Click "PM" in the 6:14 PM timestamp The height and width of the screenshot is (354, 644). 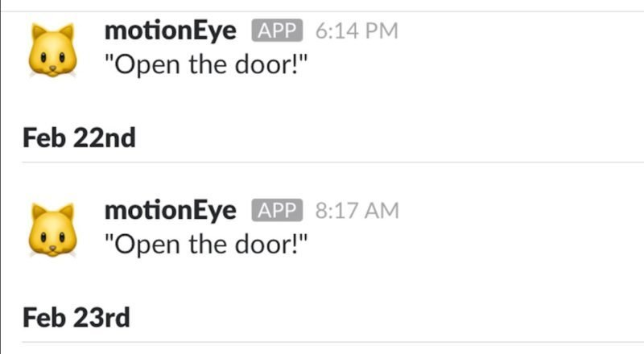coord(382,31)
